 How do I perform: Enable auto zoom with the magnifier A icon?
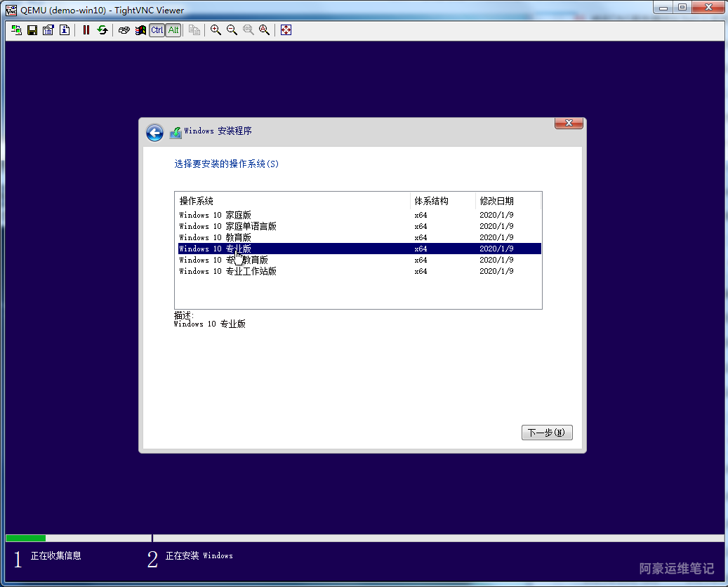[x=264, y=30]
